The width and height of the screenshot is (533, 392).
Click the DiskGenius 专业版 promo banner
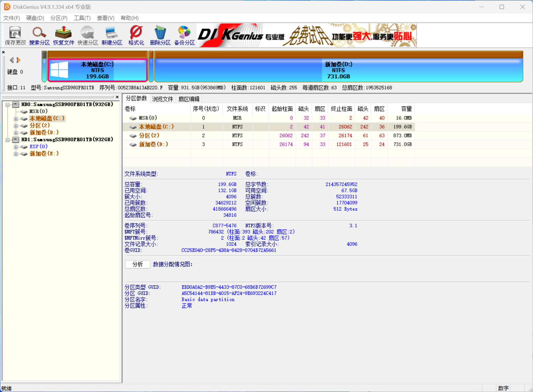(307, 35)
